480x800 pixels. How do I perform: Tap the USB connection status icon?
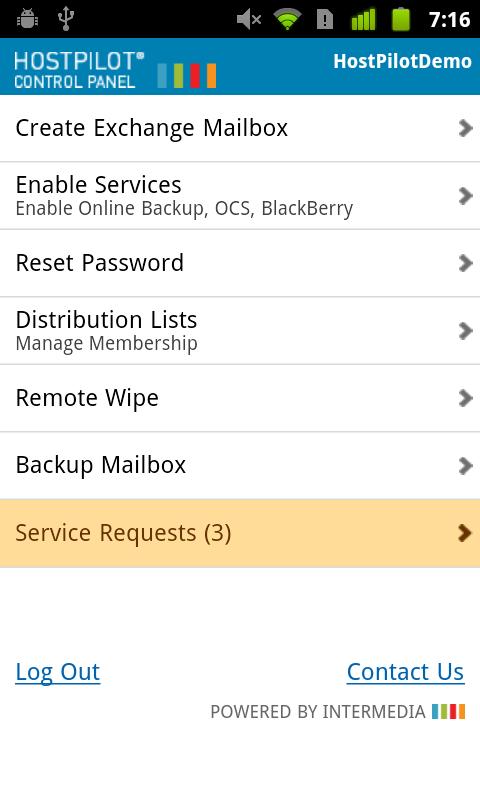(66, 18)
